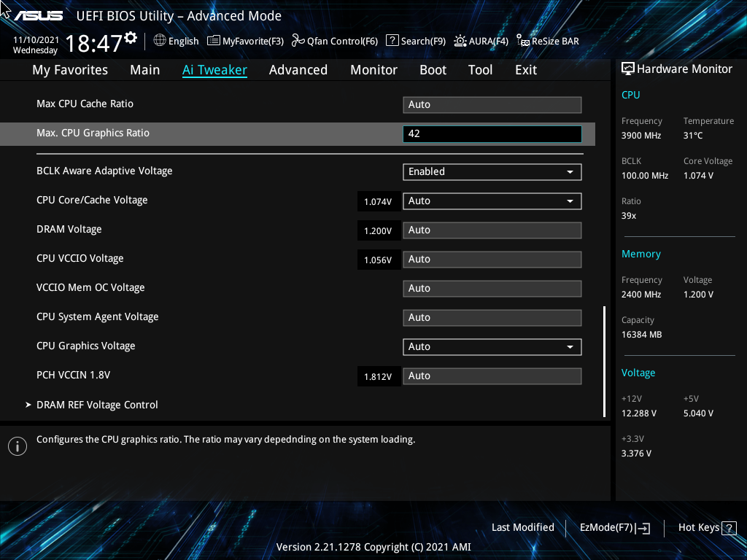Image resolution: width=747 pixels, height=560 pixels.
Task: Click the 16384 MB capacity value
Action: coord(641,335)
